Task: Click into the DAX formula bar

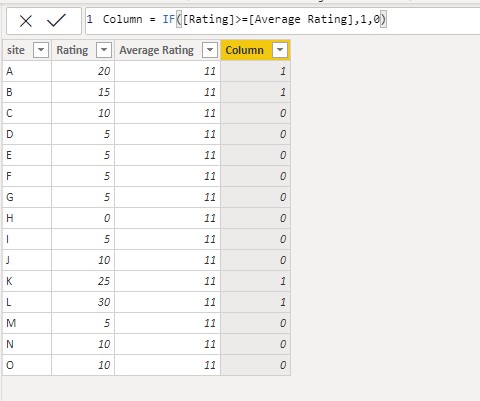Action: point(283,21)
